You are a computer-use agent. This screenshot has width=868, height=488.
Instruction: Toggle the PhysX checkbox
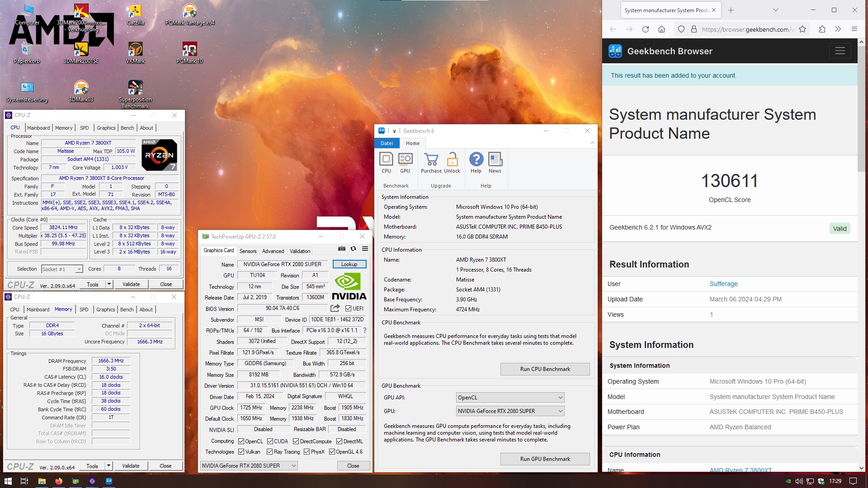coord(307,452)
